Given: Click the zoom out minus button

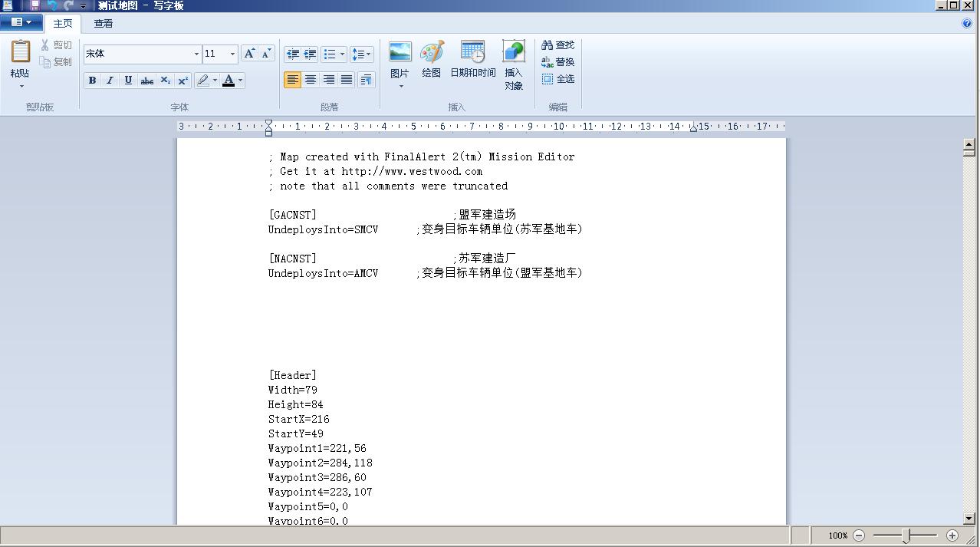Looking at the screenshot, I should pyautogui.click(x=859, y=535).
